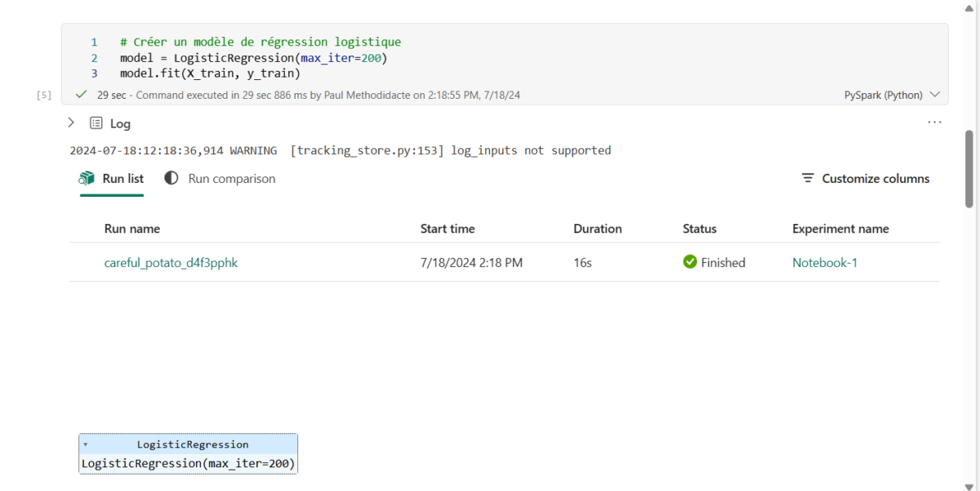Viewport: 980px width, 491px height.
Task: Click the Log list icon
Action: [96, 123]
